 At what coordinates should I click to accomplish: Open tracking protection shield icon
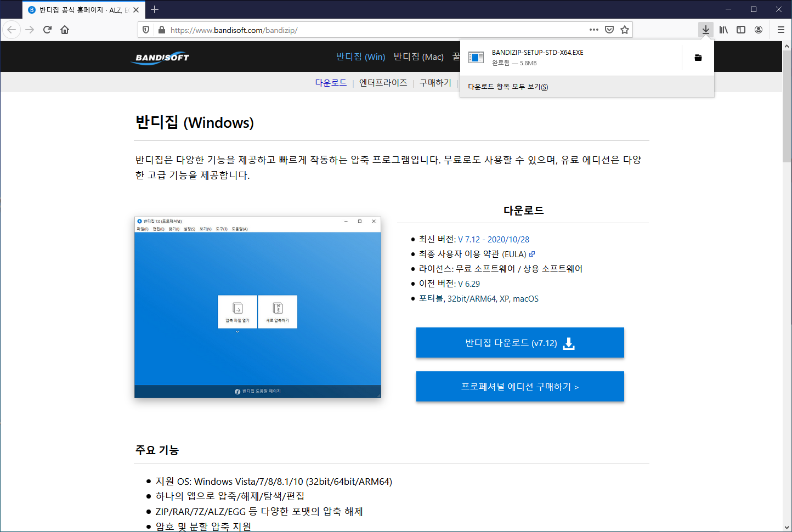click(146, 30)
